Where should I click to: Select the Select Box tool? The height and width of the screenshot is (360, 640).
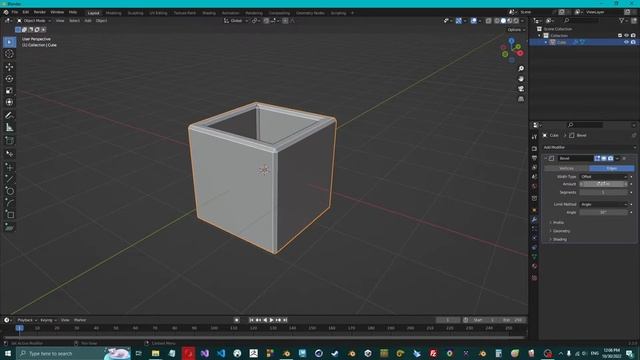(x=9, y=42)
